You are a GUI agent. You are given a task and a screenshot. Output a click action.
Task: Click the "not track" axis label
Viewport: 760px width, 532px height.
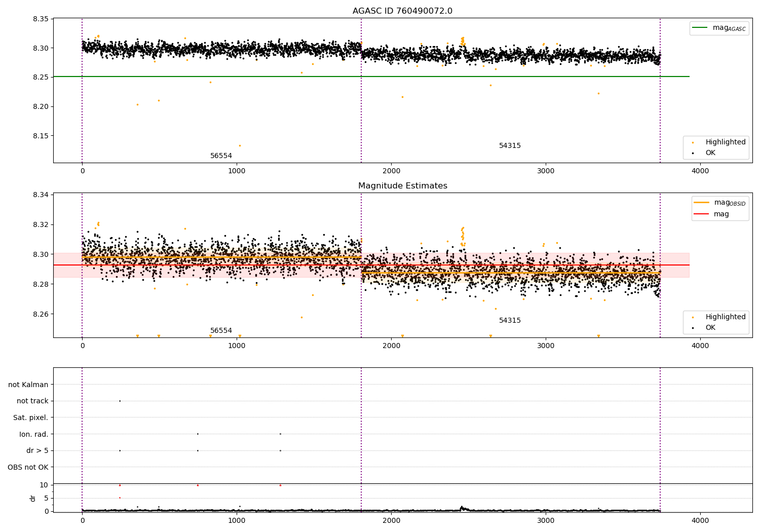click(x=32, y=401)
